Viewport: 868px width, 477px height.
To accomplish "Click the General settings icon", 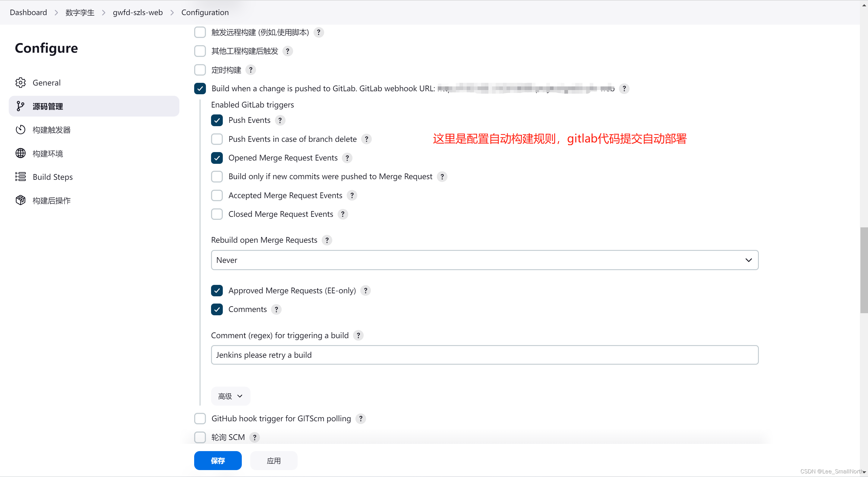I will pos(20,82).
